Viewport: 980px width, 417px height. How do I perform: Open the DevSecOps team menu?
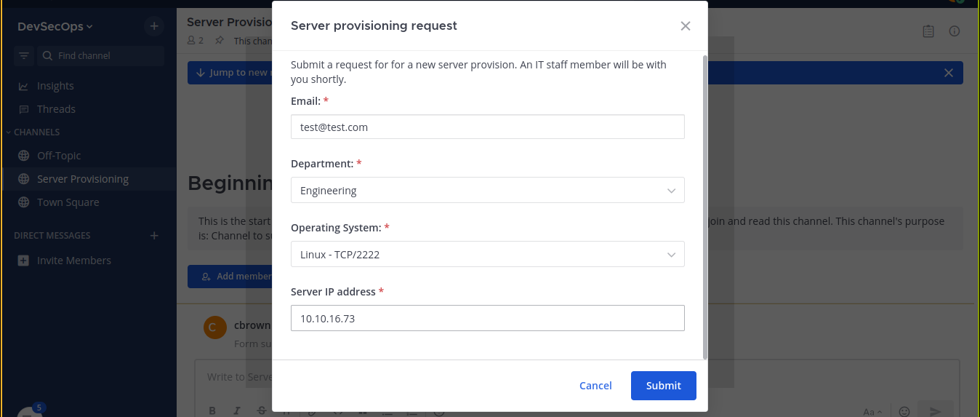(55, 27)
